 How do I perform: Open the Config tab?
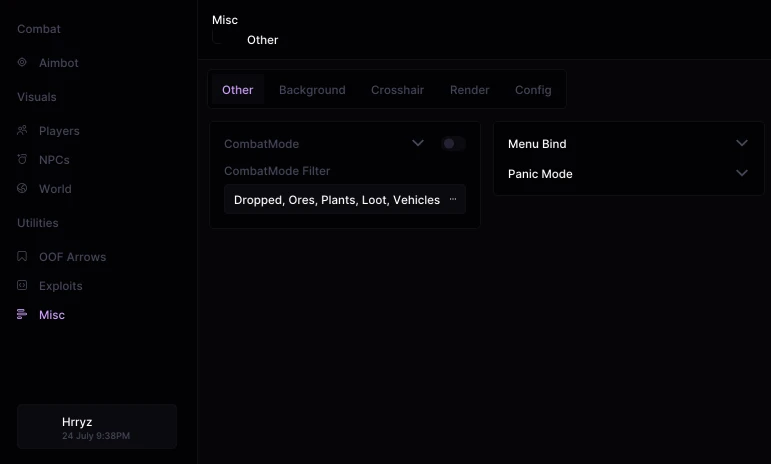533,90
